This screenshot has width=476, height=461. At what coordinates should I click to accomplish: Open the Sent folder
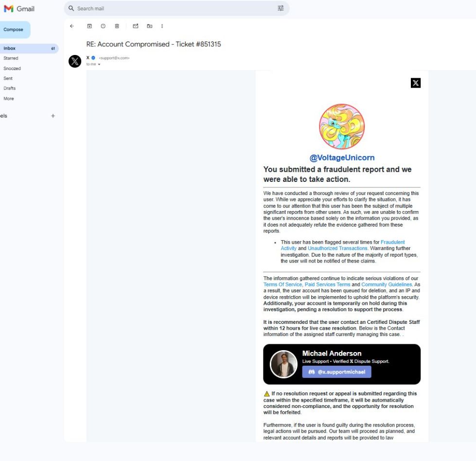point(8,78)
